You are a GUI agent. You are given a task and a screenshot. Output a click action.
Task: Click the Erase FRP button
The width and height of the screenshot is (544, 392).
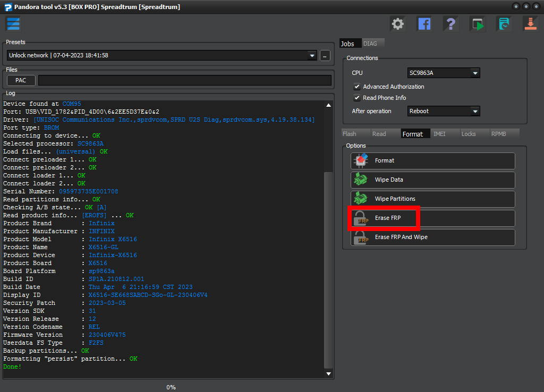[432, 218]
